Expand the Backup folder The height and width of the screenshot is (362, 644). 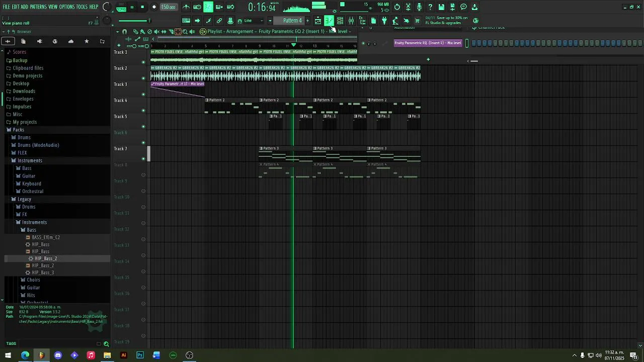[20, 60]
